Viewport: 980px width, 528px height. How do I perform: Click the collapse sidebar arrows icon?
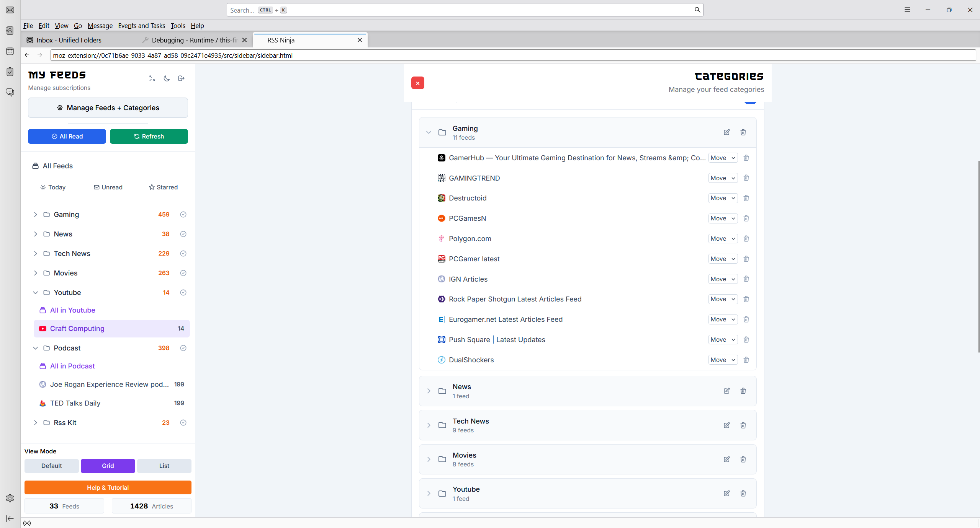click(152, 78)
